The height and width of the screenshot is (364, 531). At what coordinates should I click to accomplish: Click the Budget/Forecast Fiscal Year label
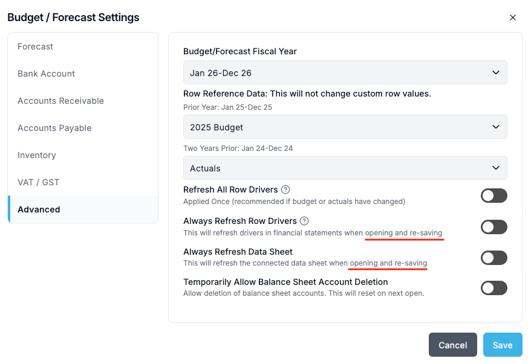(x=240, y=51)
